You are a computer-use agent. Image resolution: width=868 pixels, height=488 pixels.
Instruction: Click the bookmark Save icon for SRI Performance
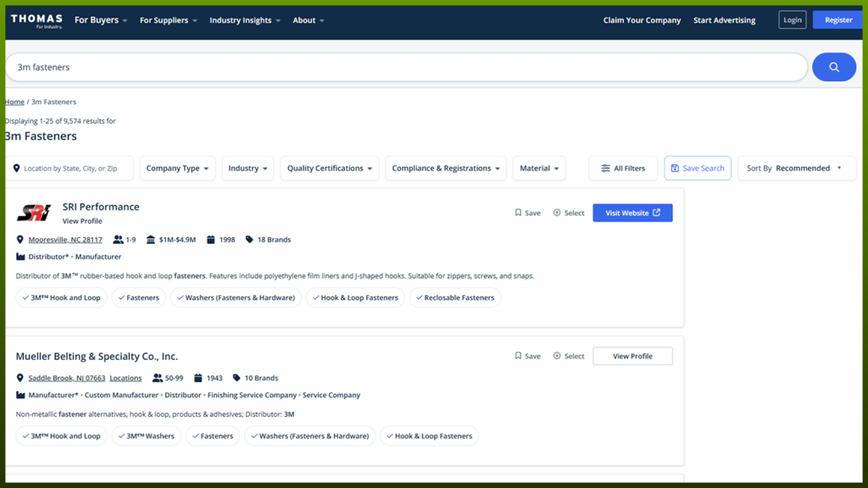(518, 213)
